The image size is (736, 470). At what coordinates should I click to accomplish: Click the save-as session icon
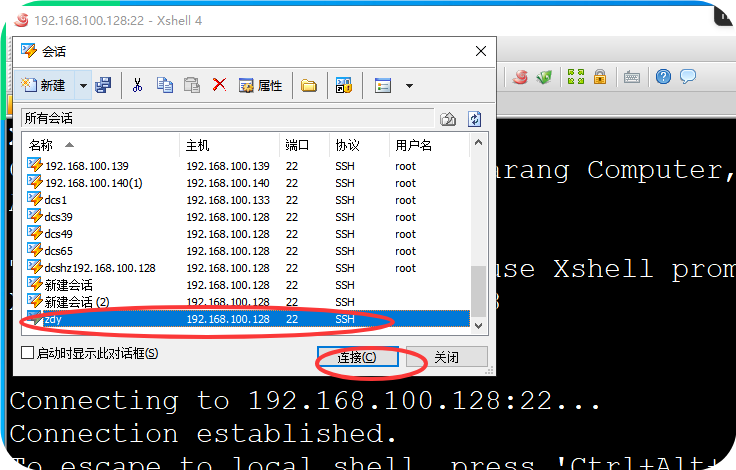coord(103,85)
